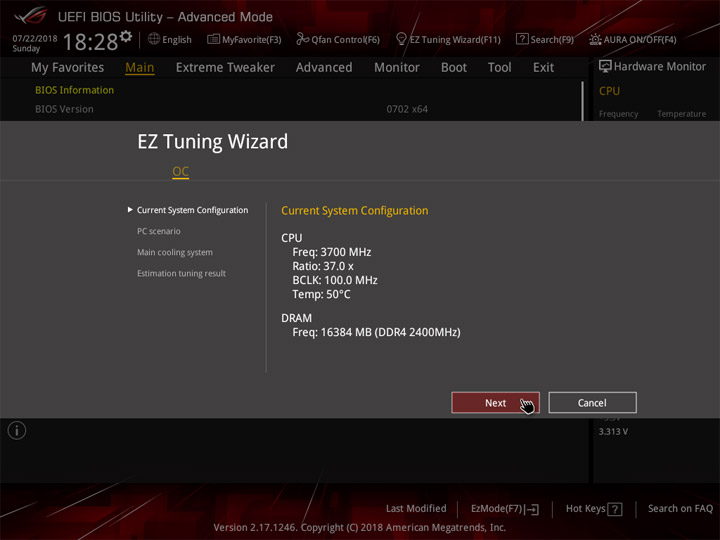The image size is (720, 540).
Task: Click the Cancel button
Action: click(592, 403)
